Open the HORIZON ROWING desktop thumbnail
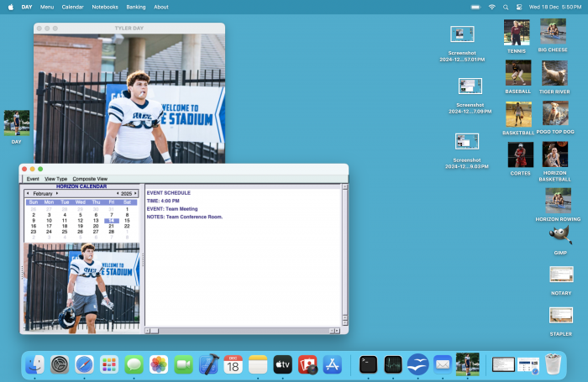Screen dimensions: 588x382 [558, 201]
